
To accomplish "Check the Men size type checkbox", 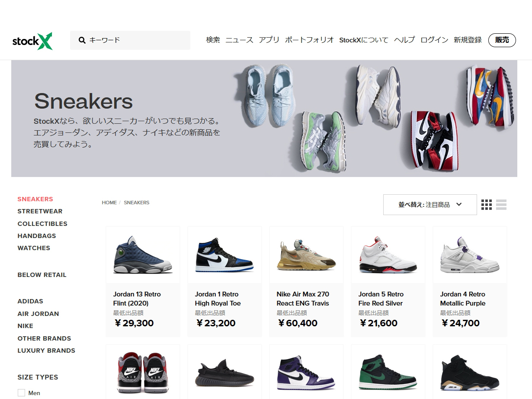I will coord(21,393).
